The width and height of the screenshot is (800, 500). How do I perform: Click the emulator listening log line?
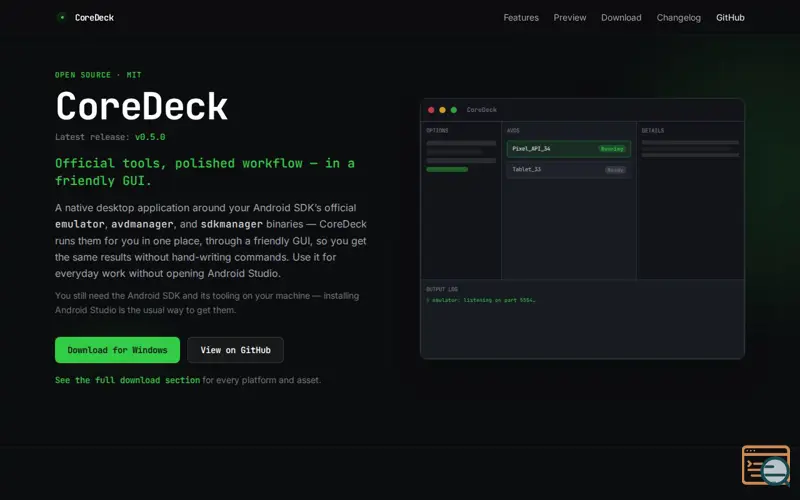pos(481,300)
